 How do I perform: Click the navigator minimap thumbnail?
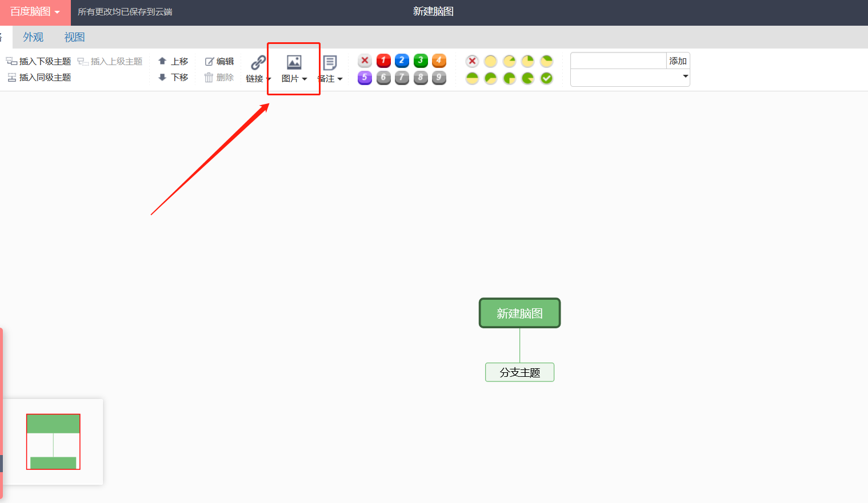[x=53, y=442]
